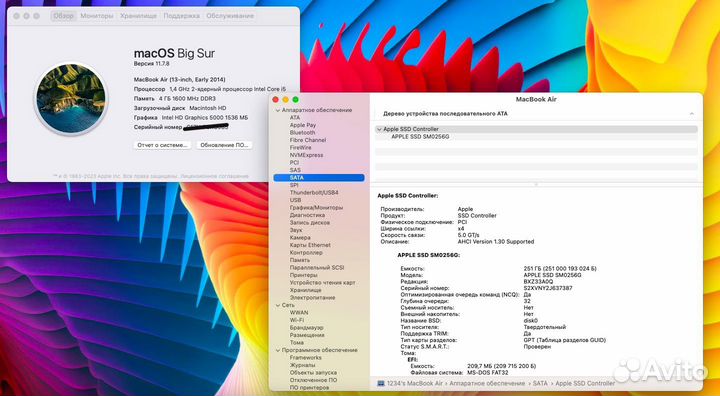Screen dimensions: 720x396
Task: Select Отключенное ПО in the sidebar
Action: (x=313, y=380)
